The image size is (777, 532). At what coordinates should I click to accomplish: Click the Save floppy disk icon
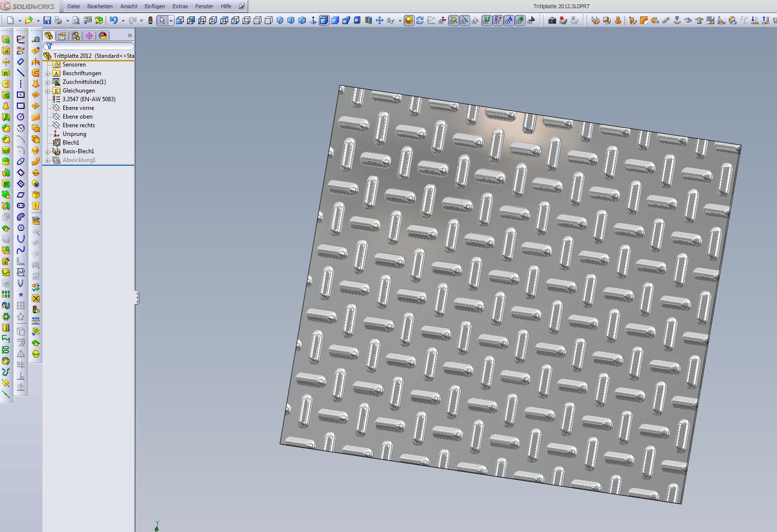(47, 20)
